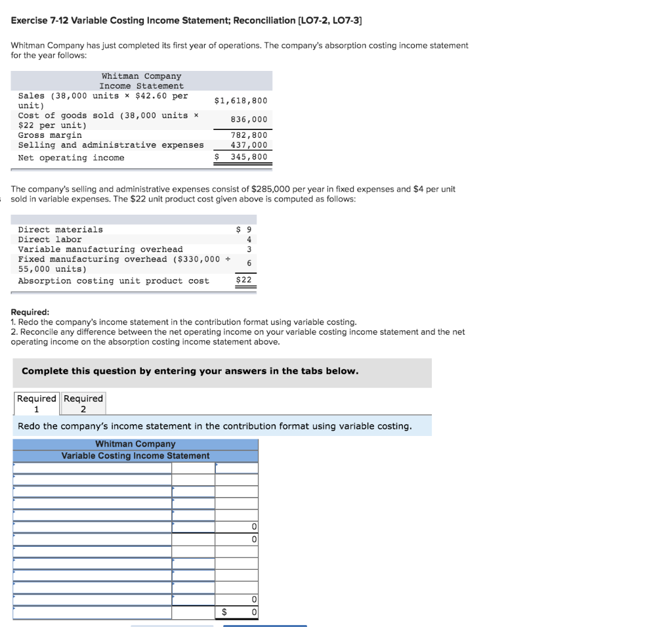Click the amount cell beside the second row
This screenshot has height=627, width=672.
click(x=237, y=480)
